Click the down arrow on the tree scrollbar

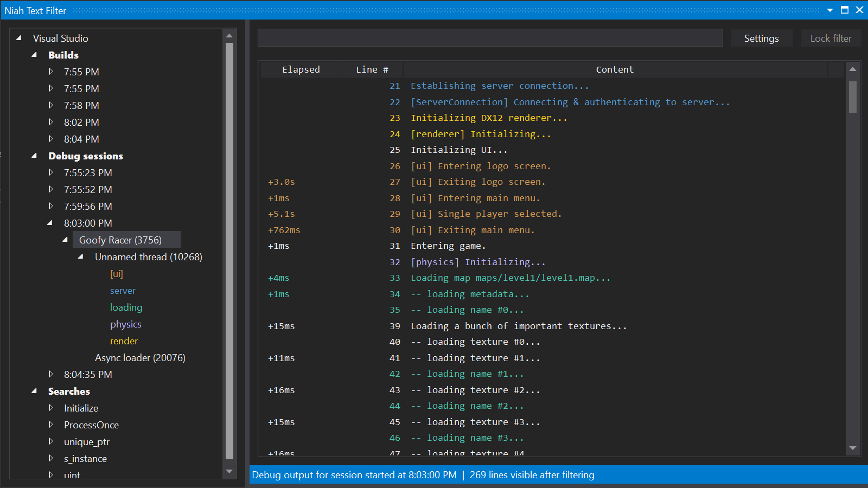tap(229, 471)
